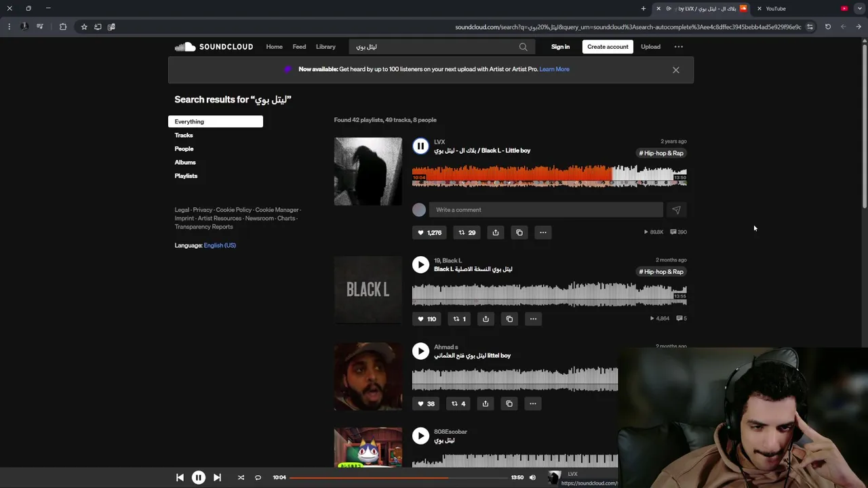Screen dimensions: 868x488
Task: Seek in the bottom player progress bar
Action: click(398, 478)
